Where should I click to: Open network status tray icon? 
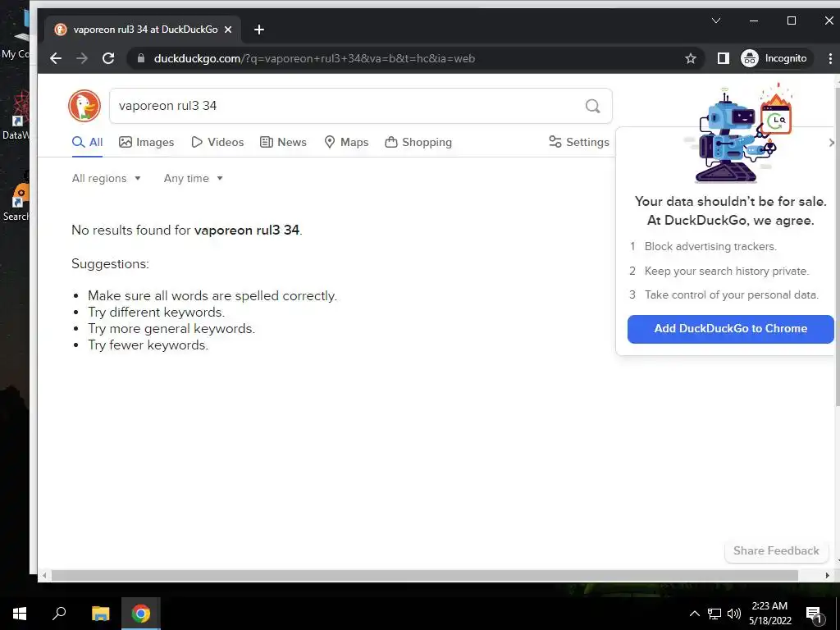tap(714, 614)
